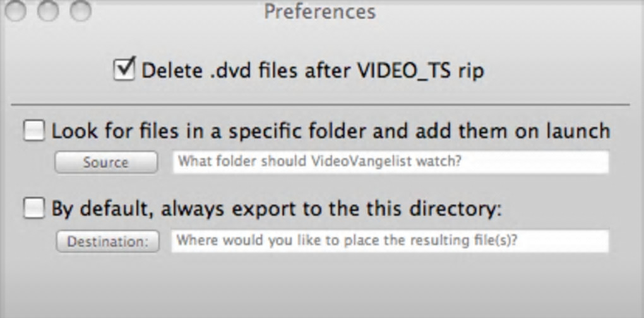The height and width of the screenshot is (318, 644).
Task: Click the horizontal divider below the Delete option
Action: pos(321,103)
